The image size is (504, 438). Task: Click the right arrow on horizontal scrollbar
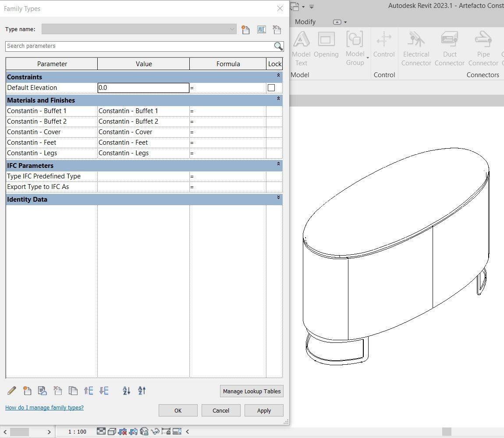[49, 432]
